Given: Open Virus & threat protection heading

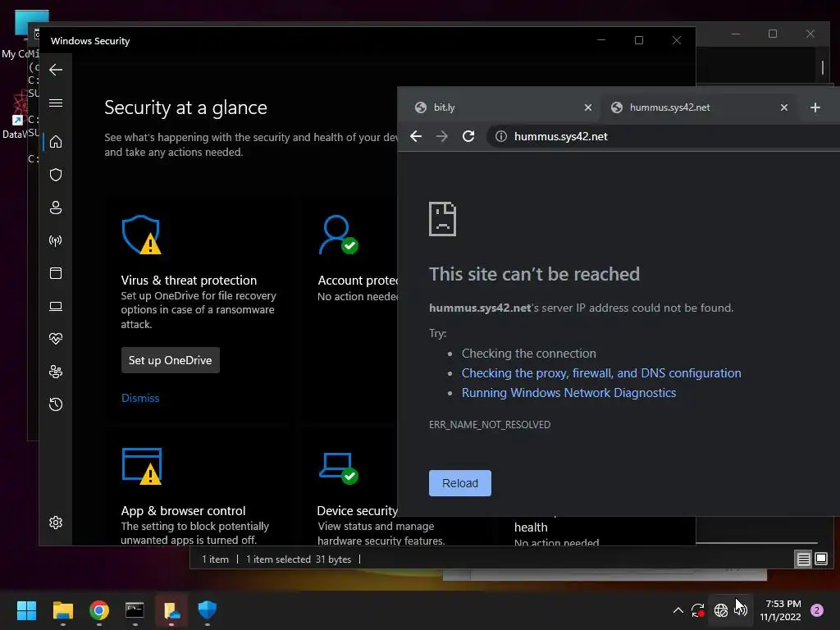Looking at the screenshot, I should tap(189, 281).
